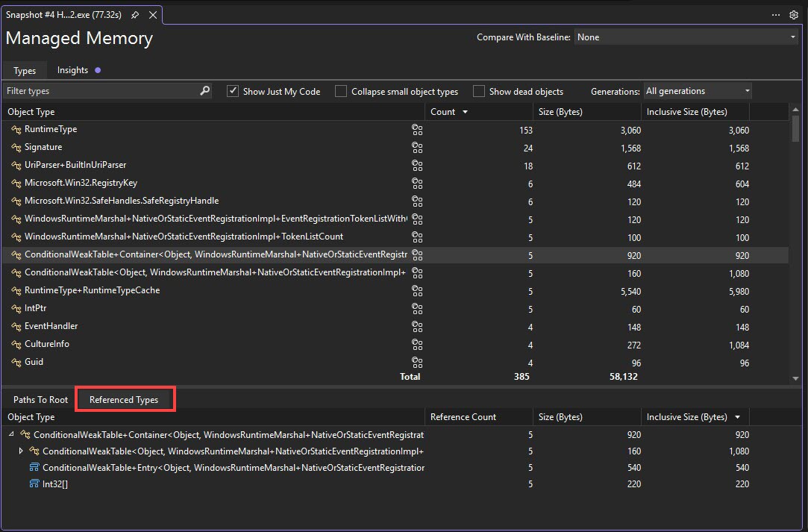The width and height of the screenshot is (808, 532).
Task: Switch to the Insights tab
Action: point(72,70)
